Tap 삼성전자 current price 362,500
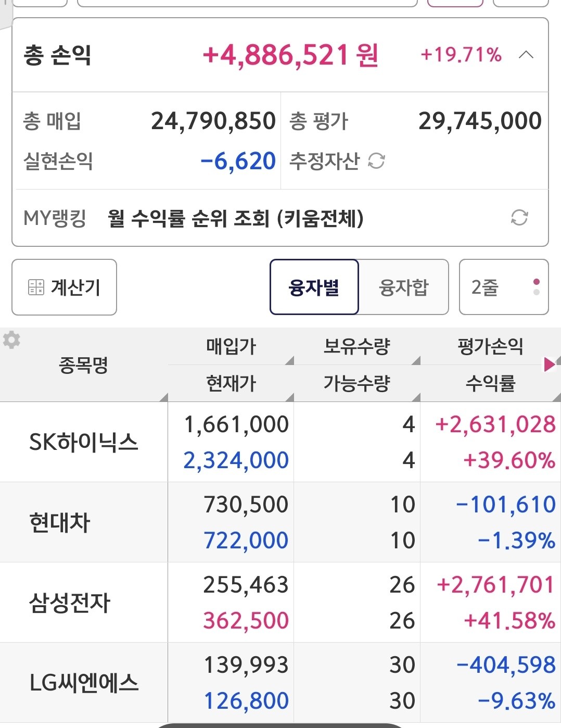561x728 pixels. pos(246,621)
